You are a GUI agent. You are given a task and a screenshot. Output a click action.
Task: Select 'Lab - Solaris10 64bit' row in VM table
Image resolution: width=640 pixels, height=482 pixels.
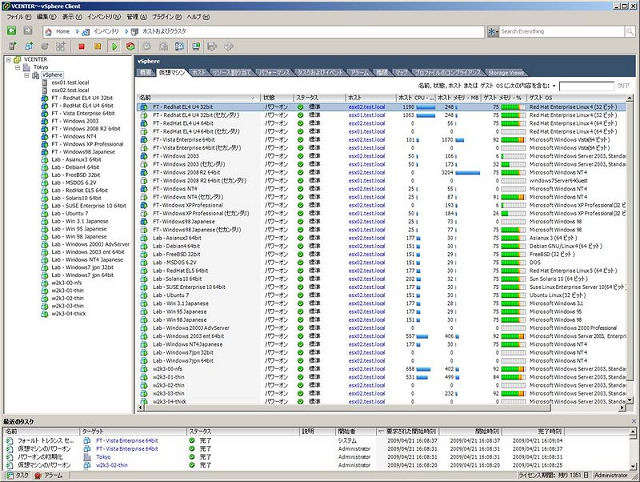coord(381,279)
